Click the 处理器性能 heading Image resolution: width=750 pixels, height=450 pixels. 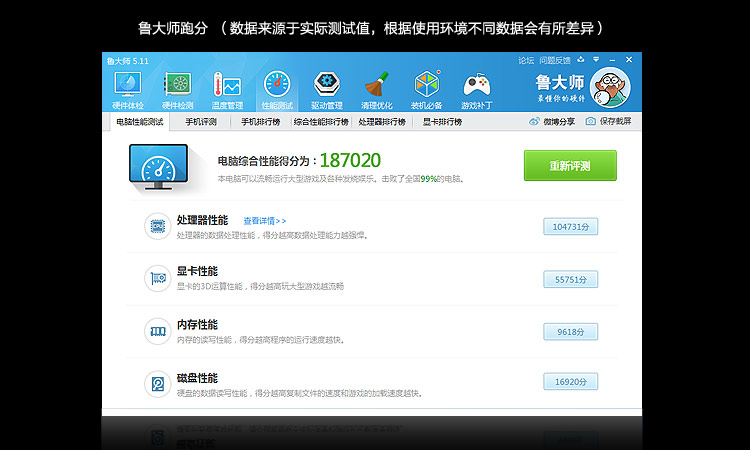[x=202, y=220]
